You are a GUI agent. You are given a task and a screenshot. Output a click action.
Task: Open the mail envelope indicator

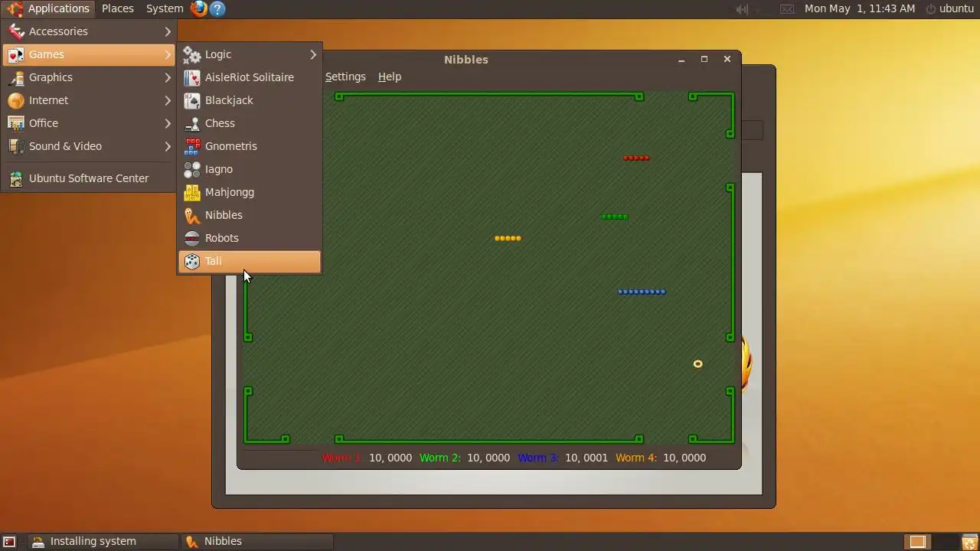pyautogui.click(x=787, y=9)
